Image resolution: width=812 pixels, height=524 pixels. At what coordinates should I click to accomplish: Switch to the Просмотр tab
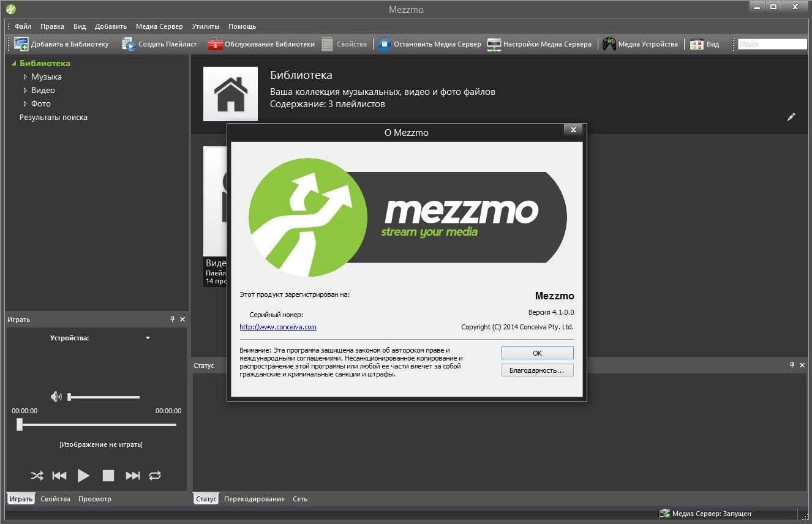(95, 499)
